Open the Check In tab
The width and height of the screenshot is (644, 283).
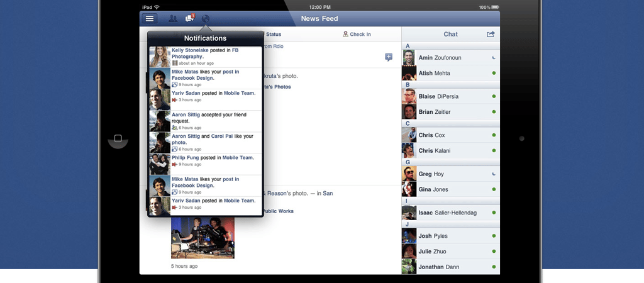357,35
